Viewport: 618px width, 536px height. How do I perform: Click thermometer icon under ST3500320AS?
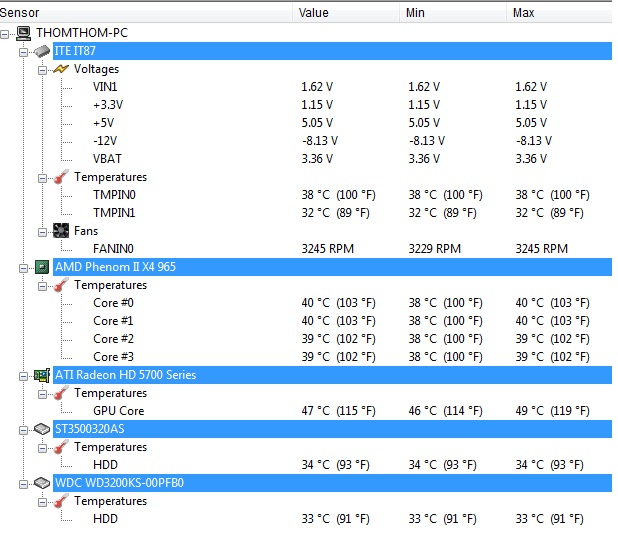(x=61, y=447)
